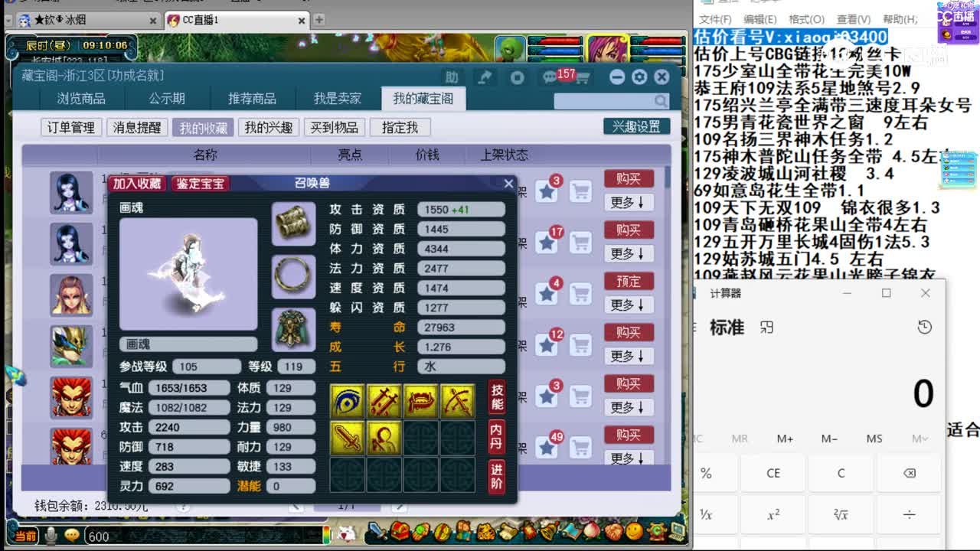Click treasure chest icon in bottom toolbar

pyautogui.click(x=400, y=531)
